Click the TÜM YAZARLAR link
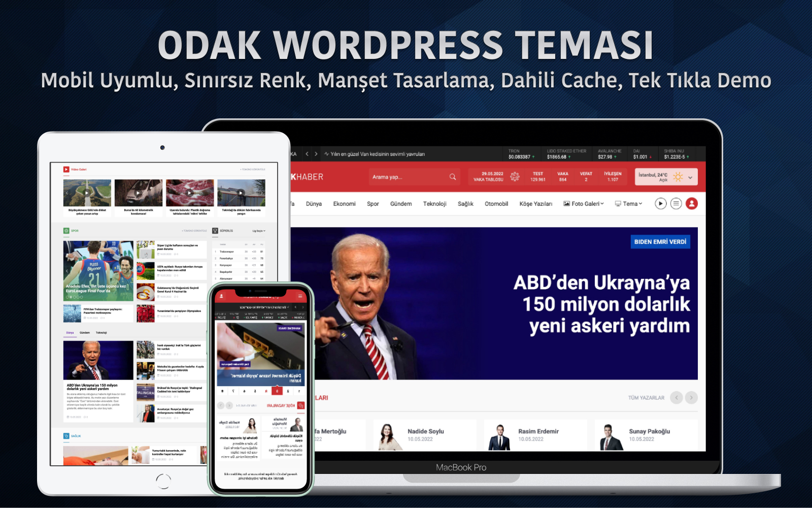This screenshot has width=812, height=508. click(x=646, y=398)
